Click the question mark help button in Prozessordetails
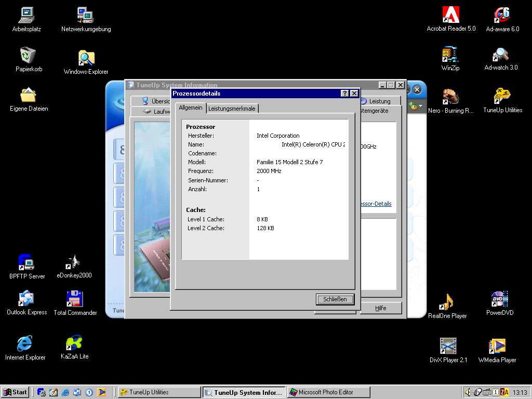532x399 pixels. coord(345,94)
